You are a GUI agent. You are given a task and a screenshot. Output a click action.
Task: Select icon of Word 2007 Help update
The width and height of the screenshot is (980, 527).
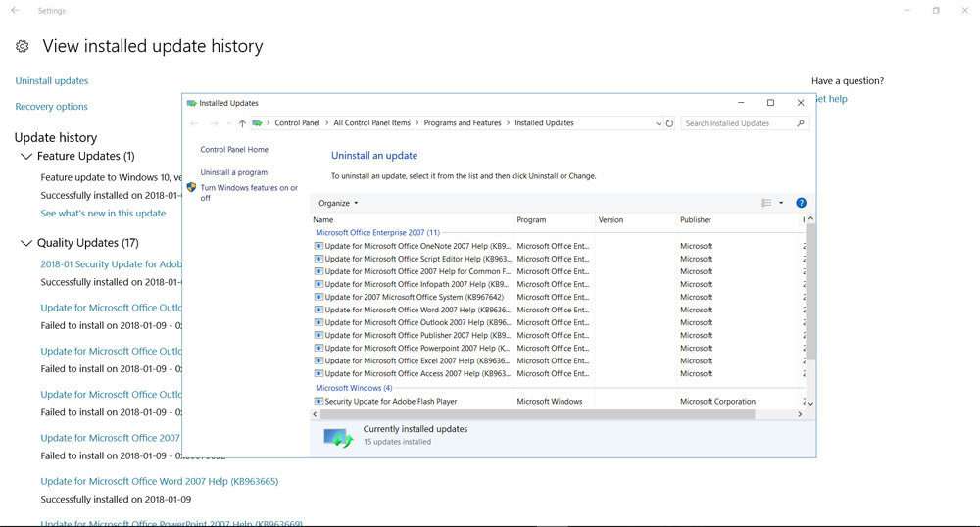pos(318,310)
